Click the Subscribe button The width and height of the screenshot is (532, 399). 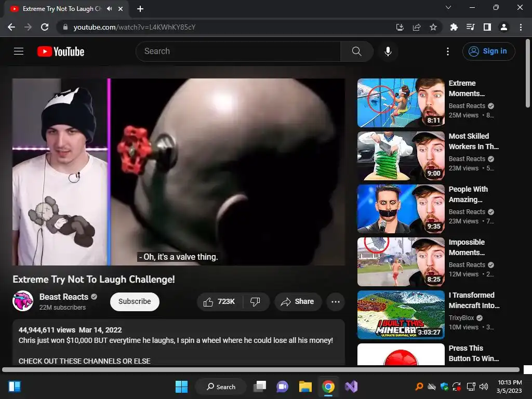click(135, 302)
